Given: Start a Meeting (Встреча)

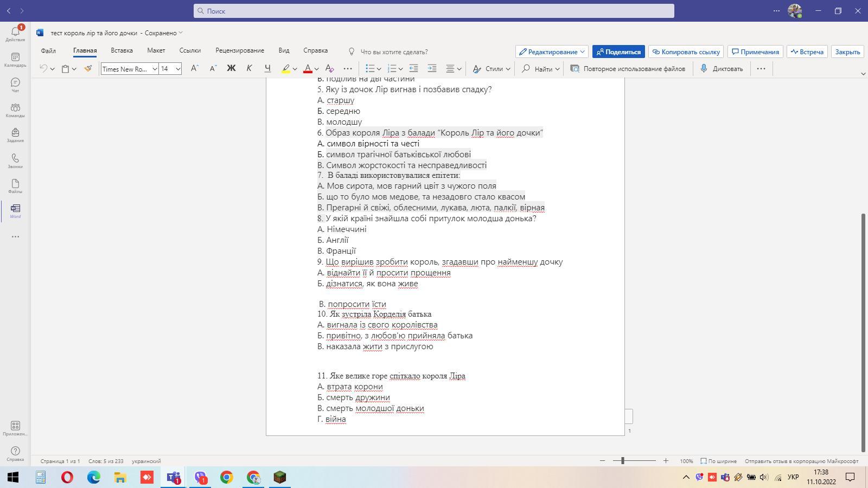Looking at the screenshot, I should 807,52.
